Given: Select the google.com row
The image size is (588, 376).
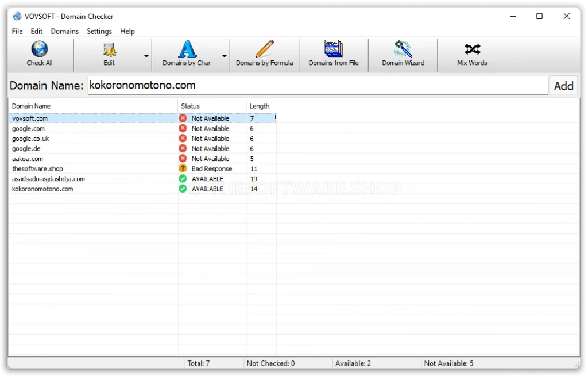Looking at the screenshot, I should tap(142, 128).
